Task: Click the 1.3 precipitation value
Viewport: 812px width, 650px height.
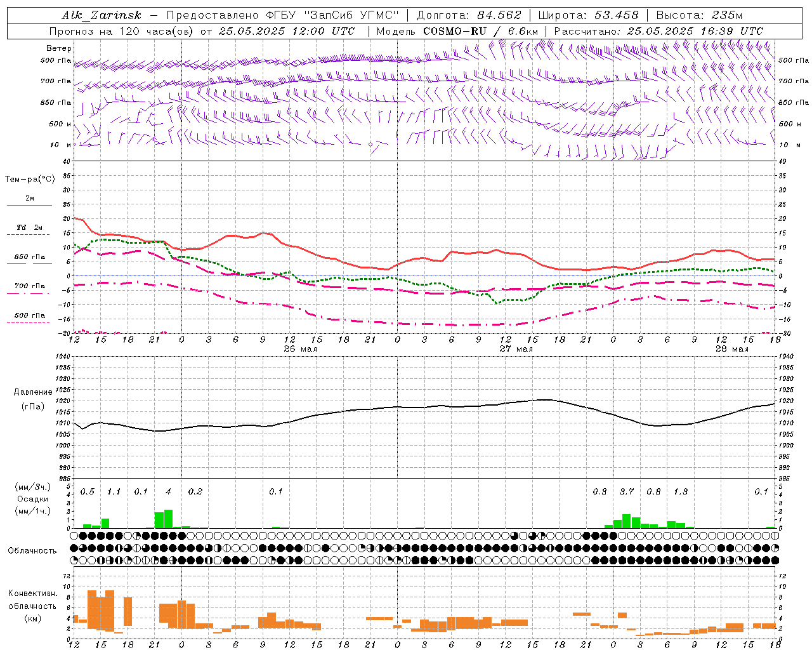Action: pos(681,491)
